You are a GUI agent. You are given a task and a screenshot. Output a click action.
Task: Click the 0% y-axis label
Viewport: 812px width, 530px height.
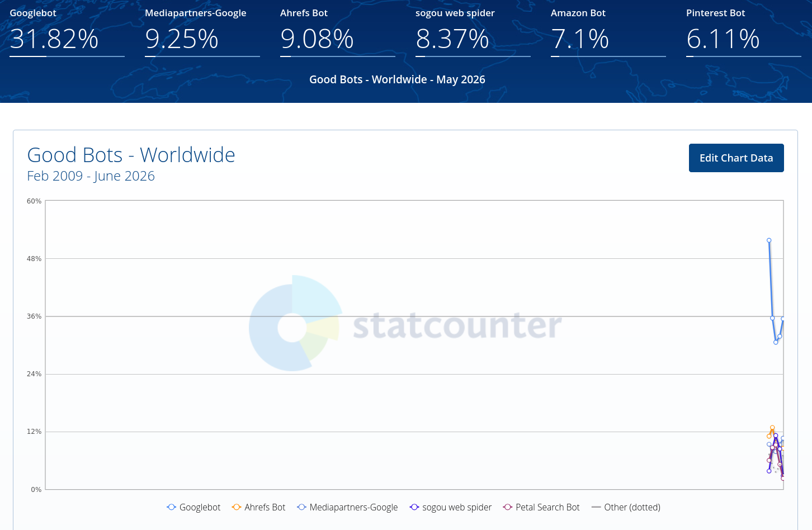pos(36,490)
